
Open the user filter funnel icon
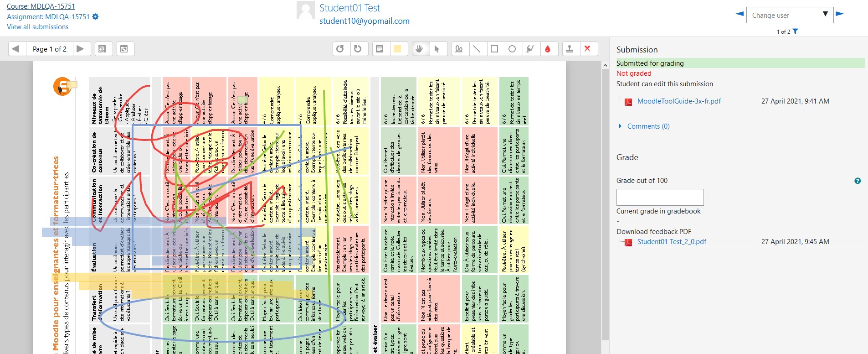pyautogui.click(x=796, y=31)
